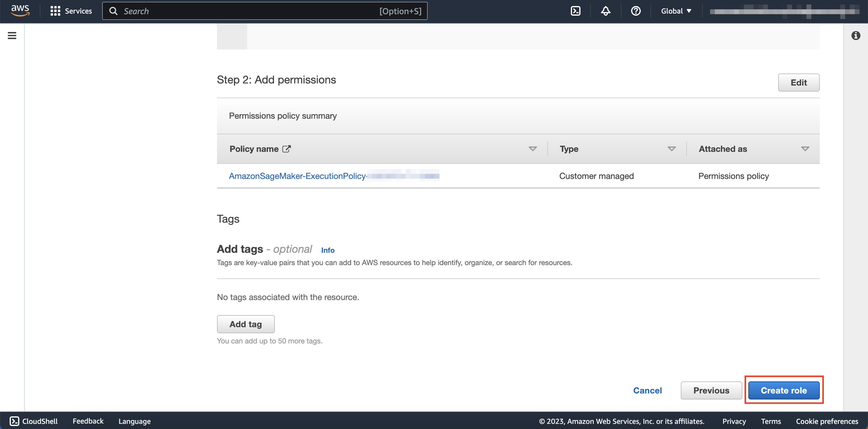Viewport: 868px width, 429px height.
Task: Open the Language menu in footer
Action: (x=134, y=421)
